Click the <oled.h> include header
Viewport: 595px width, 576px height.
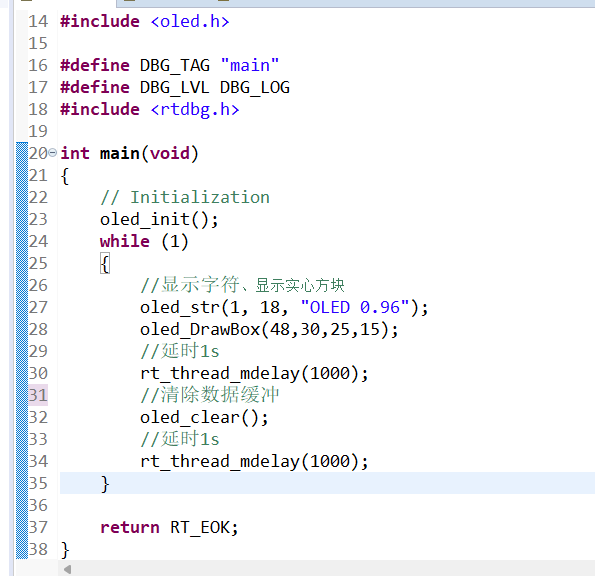coord(190,21)
